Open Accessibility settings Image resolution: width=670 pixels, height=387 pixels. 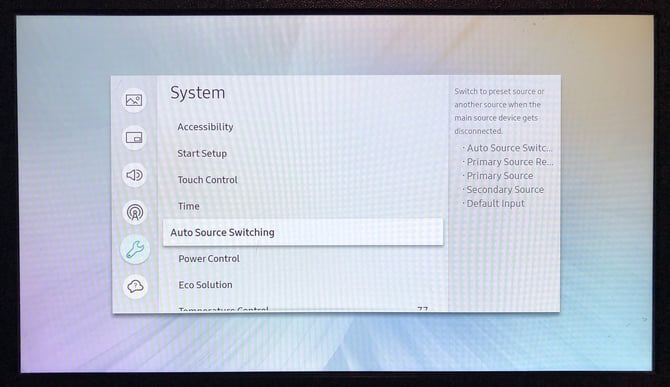205,127
